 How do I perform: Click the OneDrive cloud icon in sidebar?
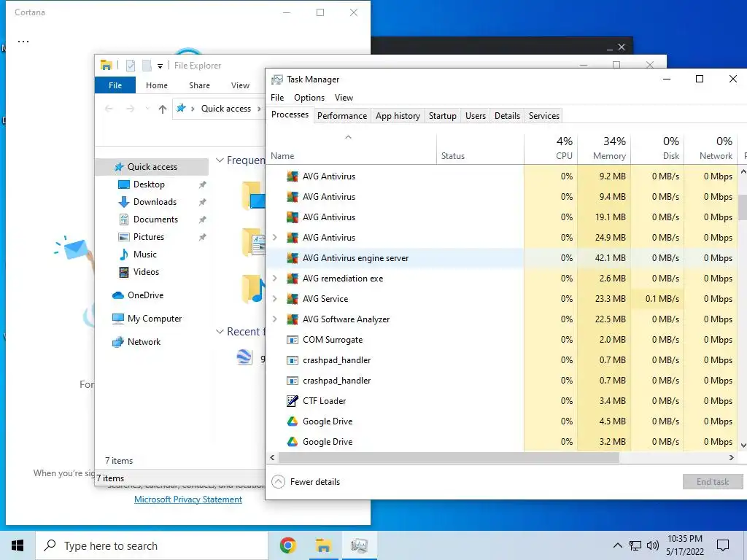pos(117,295)
